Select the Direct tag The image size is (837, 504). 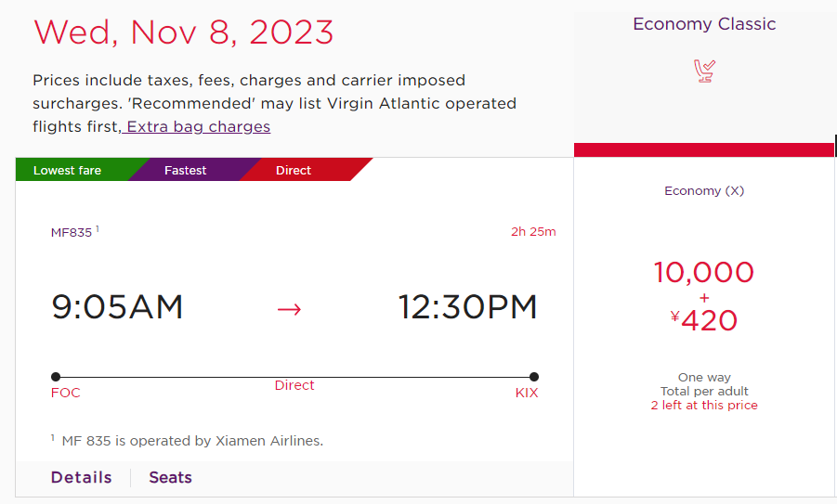(x=294, y=170)
